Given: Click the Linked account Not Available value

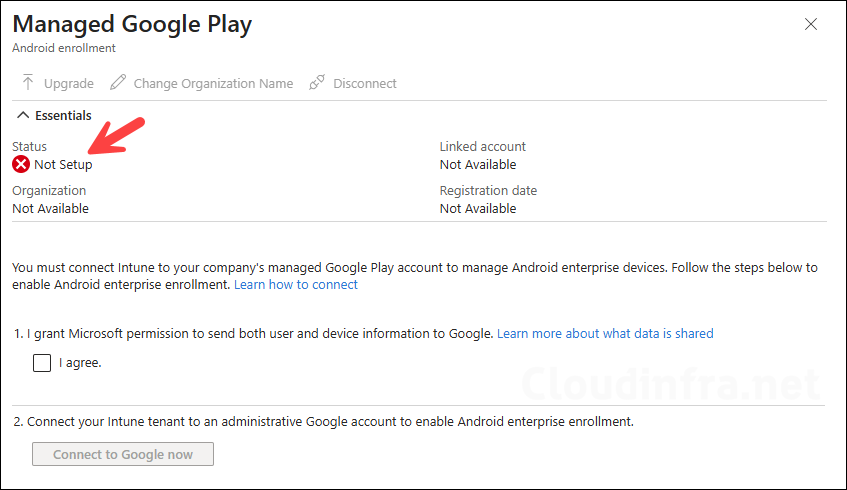Looking at the screenshot, I should tap(478, 165).
